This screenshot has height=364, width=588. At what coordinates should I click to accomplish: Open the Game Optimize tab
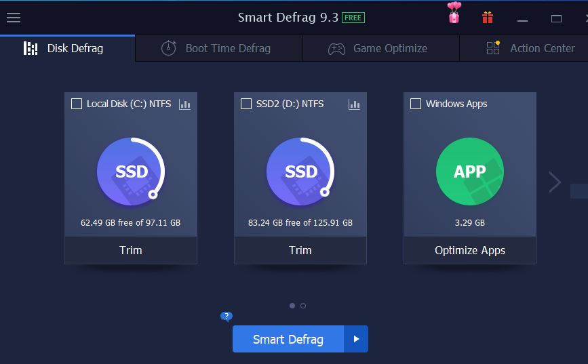coord(381,48)
